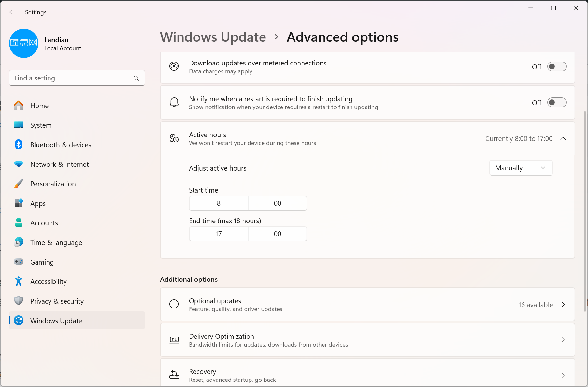Viewport: 588px width, 387px height.
Task: Click the Landian profile avatar
Action: [x=24, y=43]
